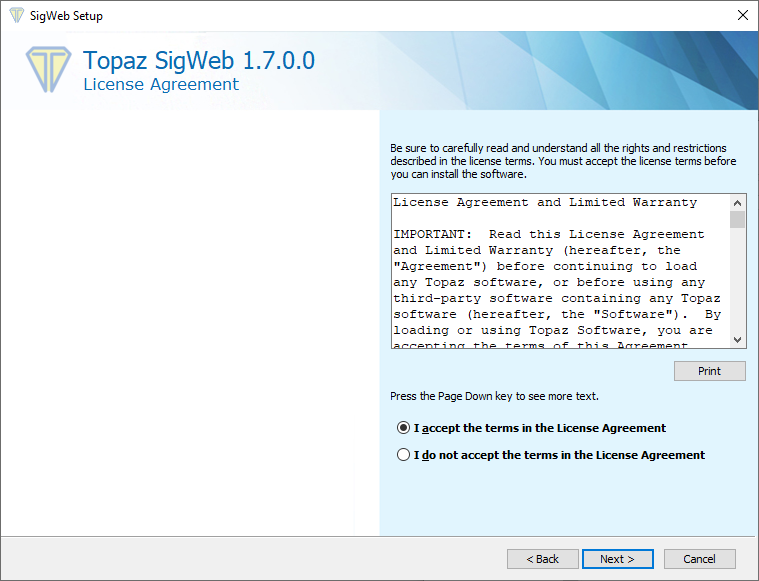The height and width of the screenshot is (581, 759).
Task: Choose the "I do not accept" radio button
Action: click(404, 455)
